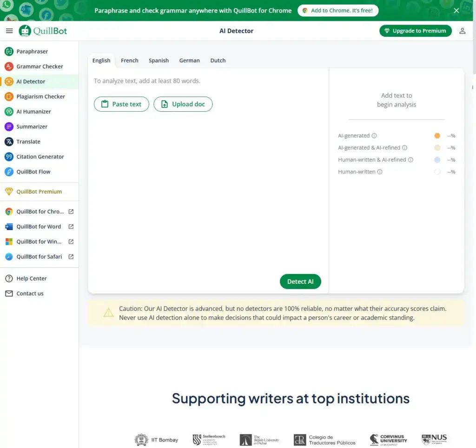
Task: Click the Paste text button
Action: pos(121,104)
